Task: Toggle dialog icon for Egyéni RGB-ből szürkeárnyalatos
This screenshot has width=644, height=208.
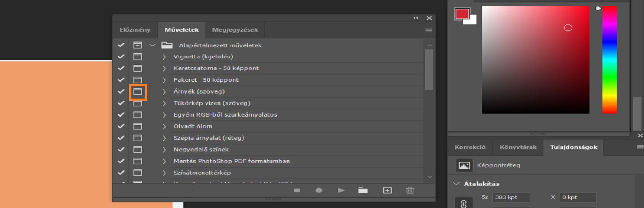Action: click(x=137, y=115)
